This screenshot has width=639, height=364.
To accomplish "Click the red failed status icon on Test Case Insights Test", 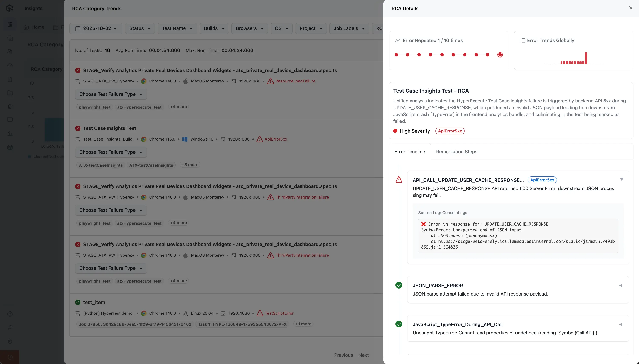I will point(78,128).
